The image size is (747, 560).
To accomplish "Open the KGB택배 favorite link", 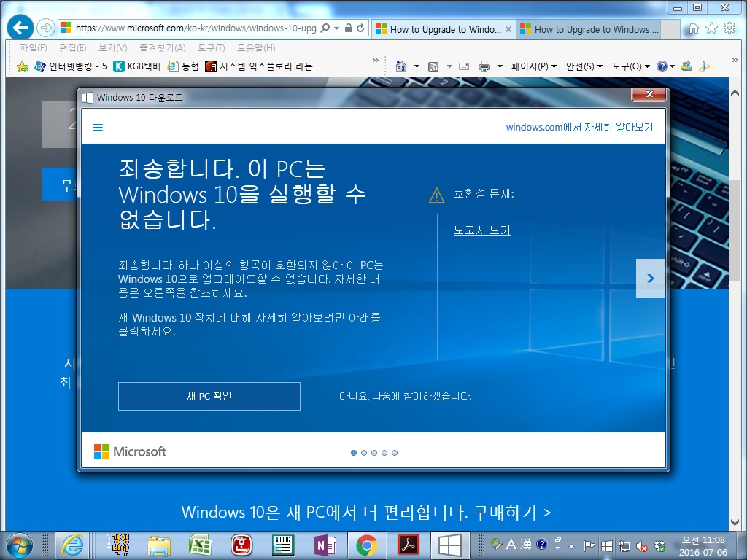I will coord(136,66).
